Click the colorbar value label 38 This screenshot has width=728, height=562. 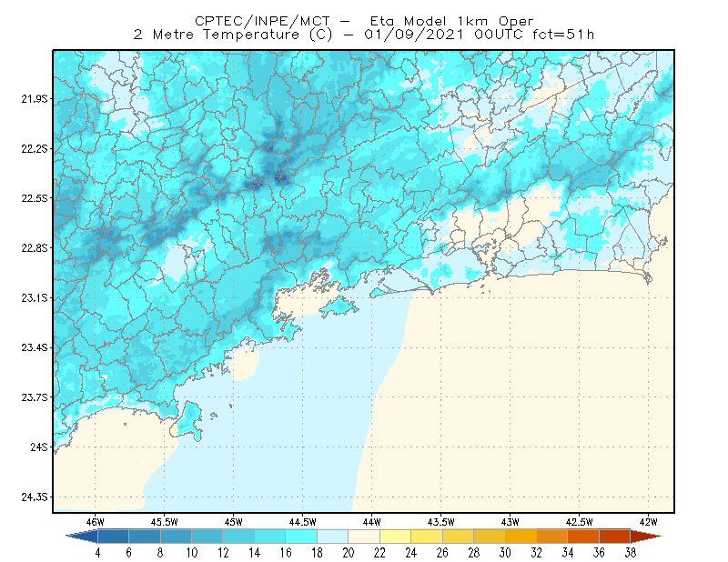point(630,553)
